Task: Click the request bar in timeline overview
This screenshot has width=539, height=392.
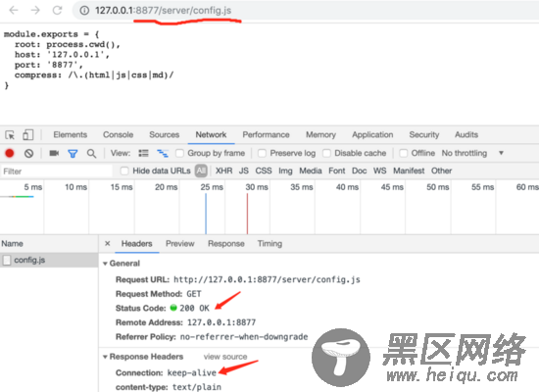Action: pyautogui.click(x=18, y=197)
